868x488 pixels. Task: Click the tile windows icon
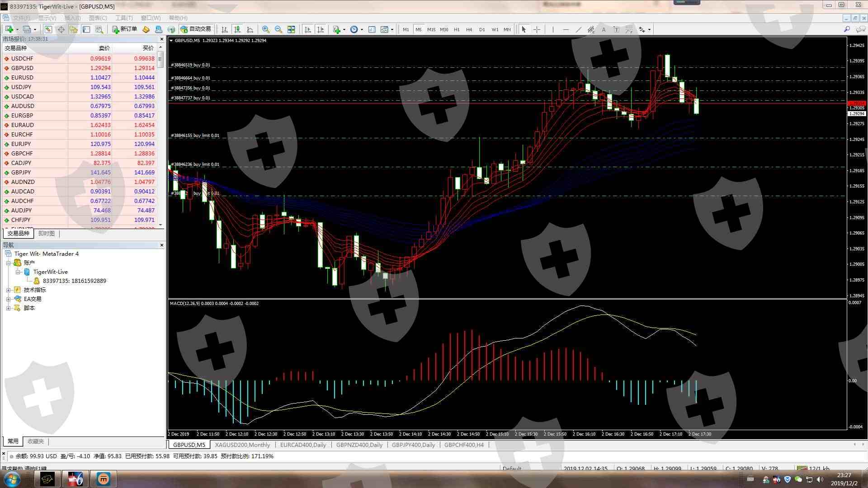point(291,29)
